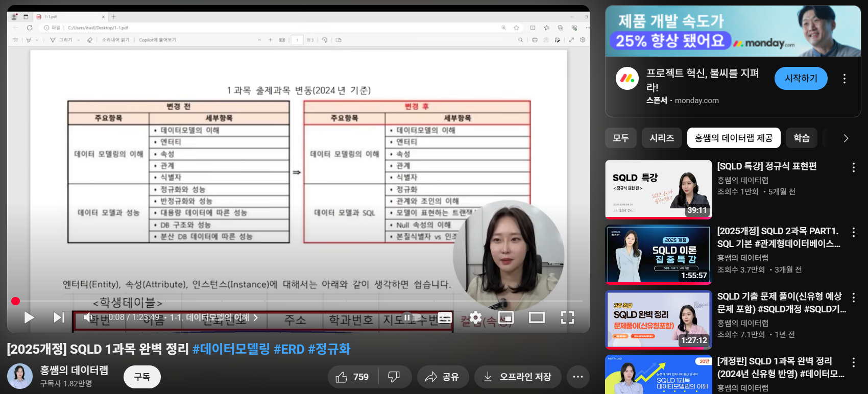Click the 구독자 1.82만명 subscriber count
Screen dimensions: 868x394
66,383
